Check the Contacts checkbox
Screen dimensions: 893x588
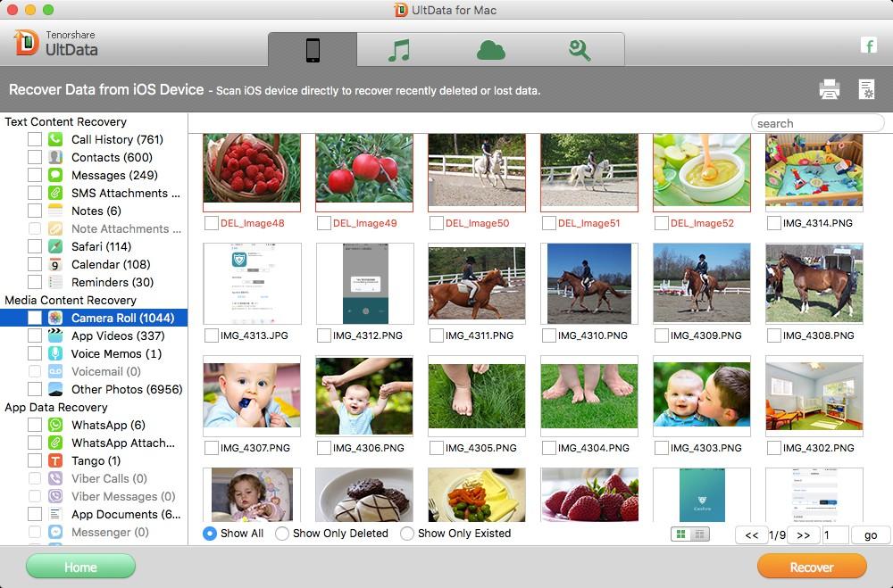(x=35, y=157)
